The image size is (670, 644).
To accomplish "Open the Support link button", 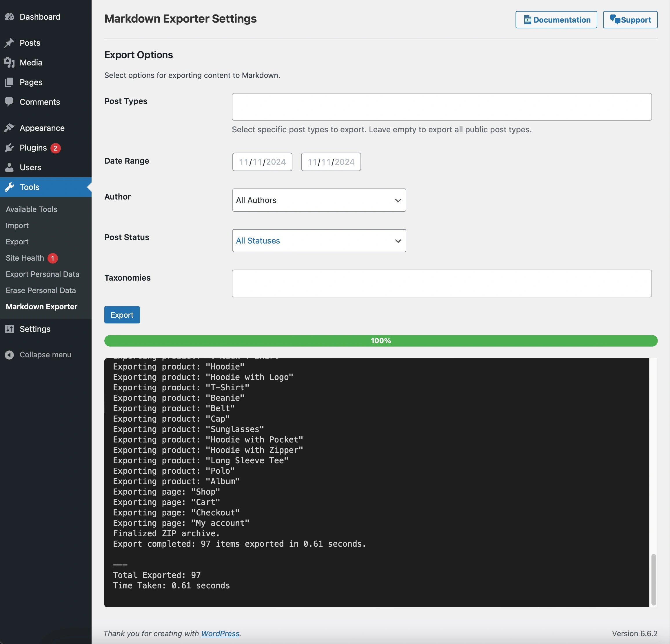I will pyautogui.click(x=630, y=20).
